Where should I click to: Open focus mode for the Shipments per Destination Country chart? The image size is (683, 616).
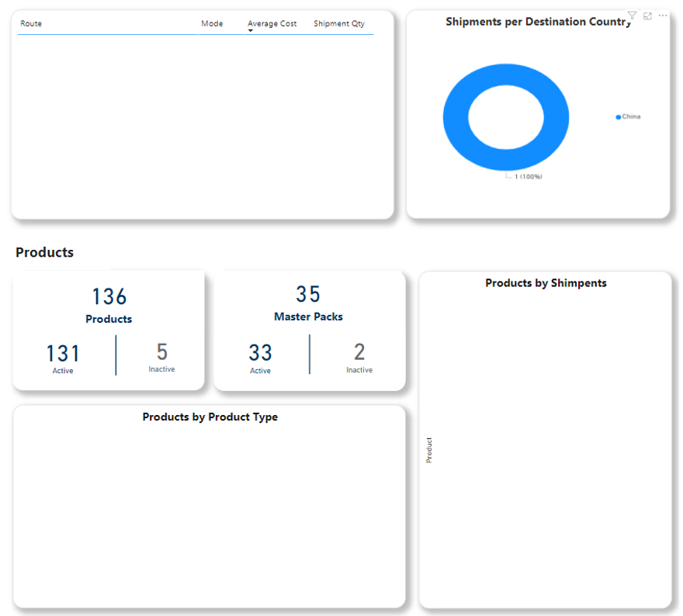pos(648,16)
